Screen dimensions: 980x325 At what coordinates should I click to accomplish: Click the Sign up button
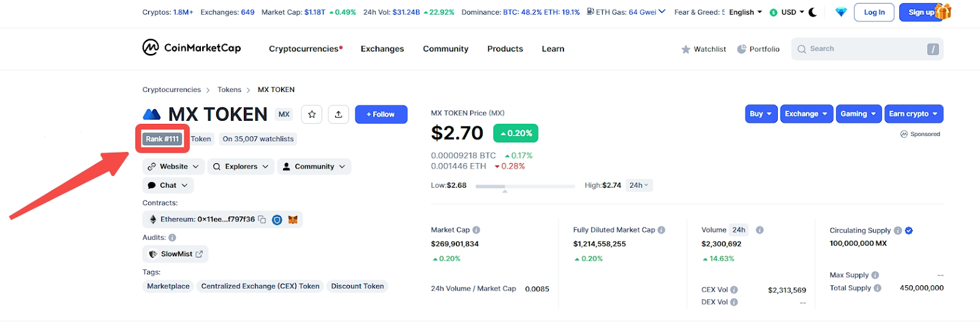pyautogui.click(x=921, y=12)
